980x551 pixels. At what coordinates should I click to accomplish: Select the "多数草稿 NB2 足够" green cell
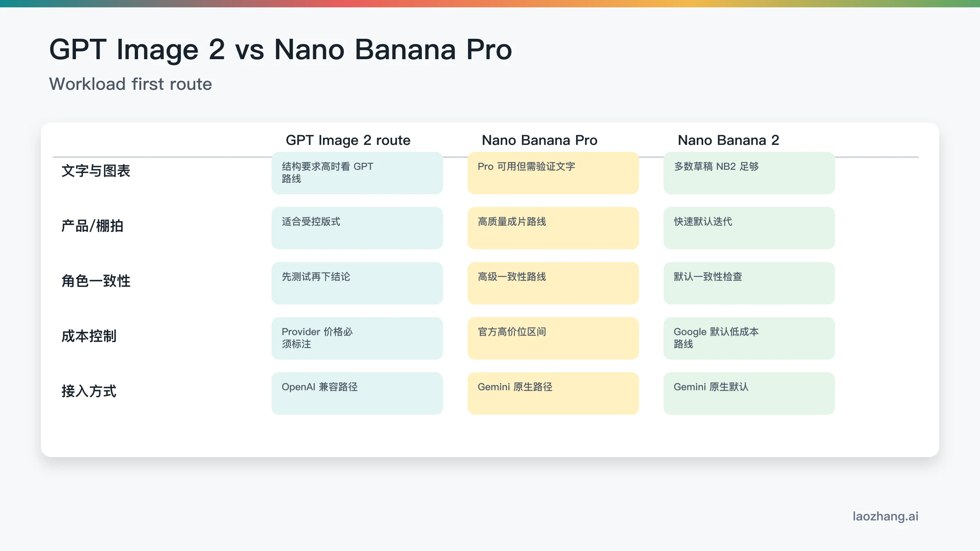[749, 173]
